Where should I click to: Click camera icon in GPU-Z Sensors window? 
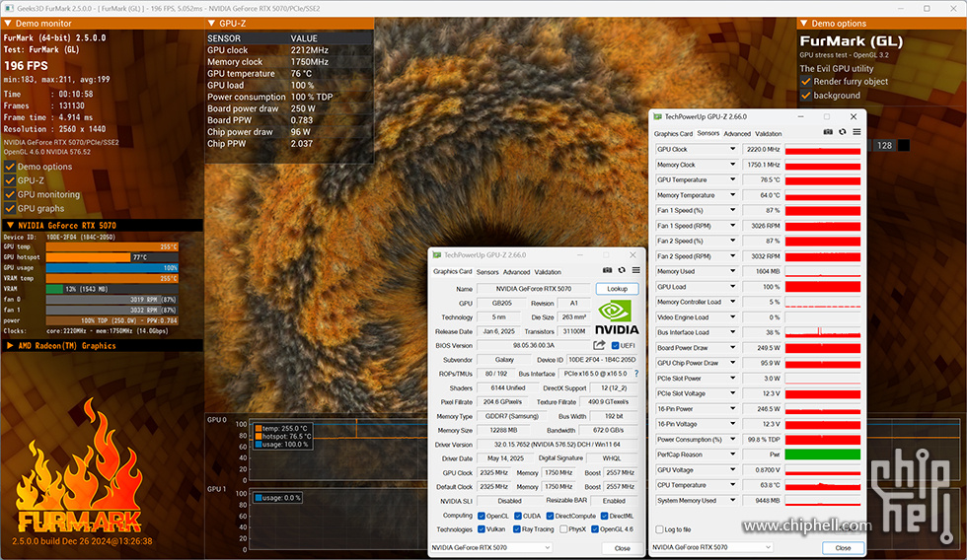[x=828, y=132]
